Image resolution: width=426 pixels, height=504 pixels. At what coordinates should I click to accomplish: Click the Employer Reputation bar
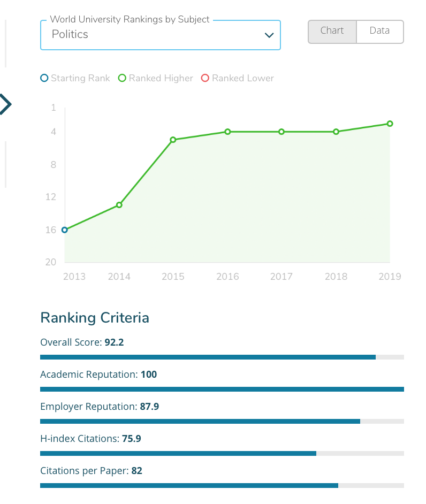tap(222, 421)
